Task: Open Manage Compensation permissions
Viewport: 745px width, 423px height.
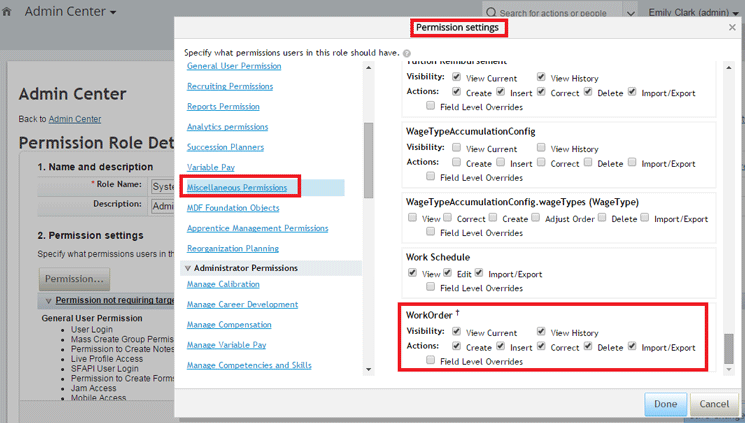Action: pos(229,325)
